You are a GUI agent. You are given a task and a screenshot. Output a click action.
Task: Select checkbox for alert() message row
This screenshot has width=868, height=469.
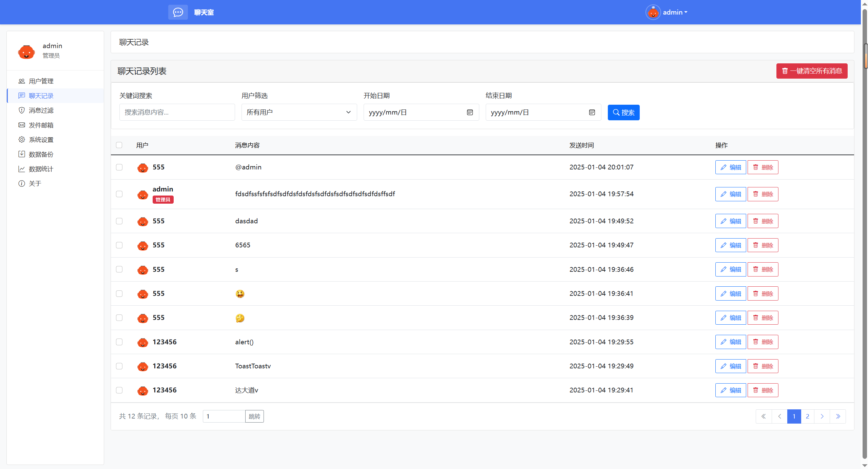pos(119,342)
